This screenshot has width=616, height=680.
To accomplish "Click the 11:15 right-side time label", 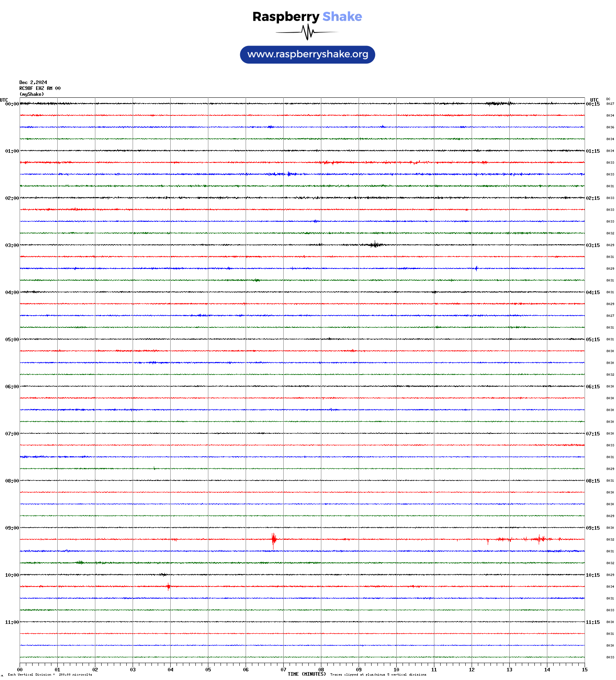I will (593, 622).
